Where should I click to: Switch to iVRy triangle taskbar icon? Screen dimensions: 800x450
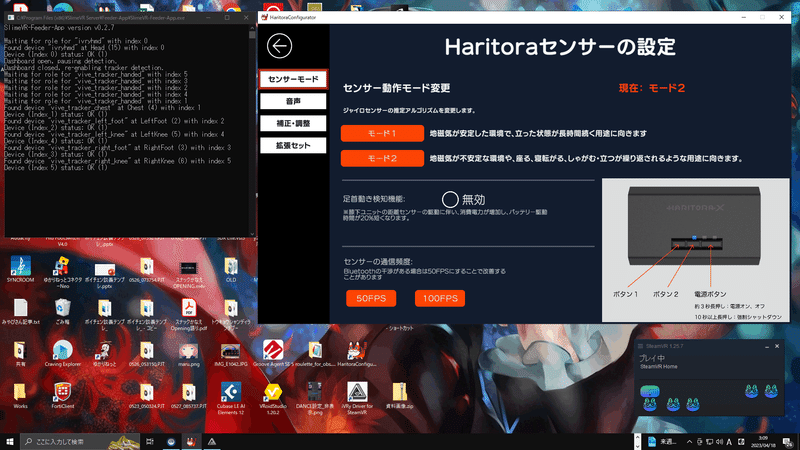click(212, 441)
